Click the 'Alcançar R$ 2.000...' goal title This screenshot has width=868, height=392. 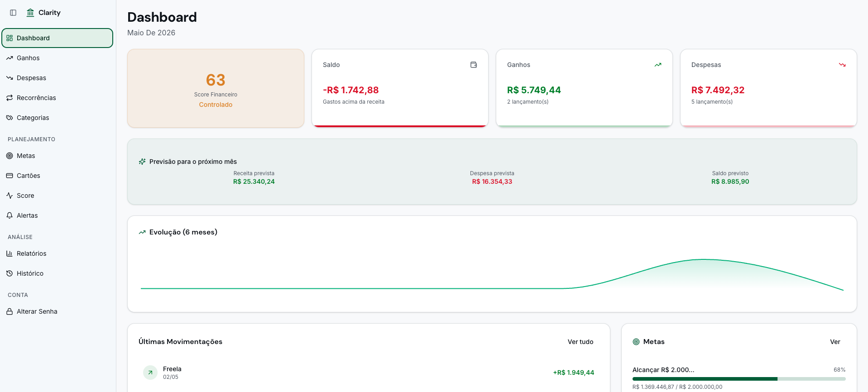[663, 370]
